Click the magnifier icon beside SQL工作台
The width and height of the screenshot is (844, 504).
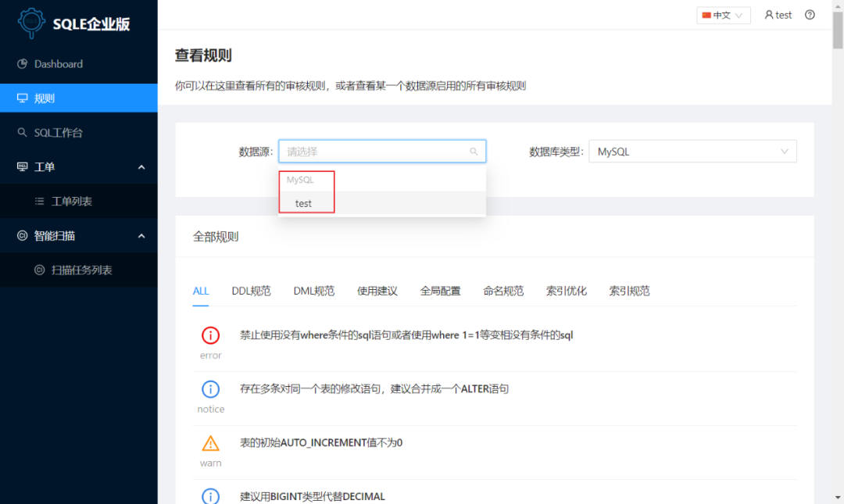point(22,132)
